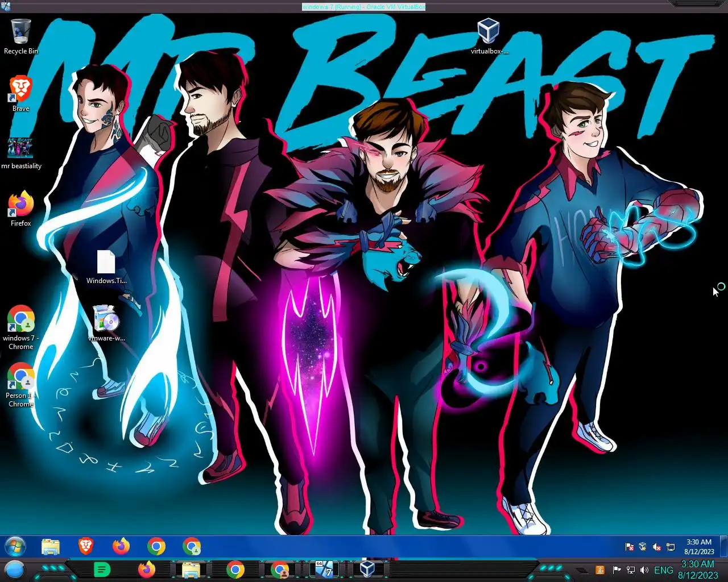
Task: Open Action Center flag in host tray
Action: [x=617, y=570]
